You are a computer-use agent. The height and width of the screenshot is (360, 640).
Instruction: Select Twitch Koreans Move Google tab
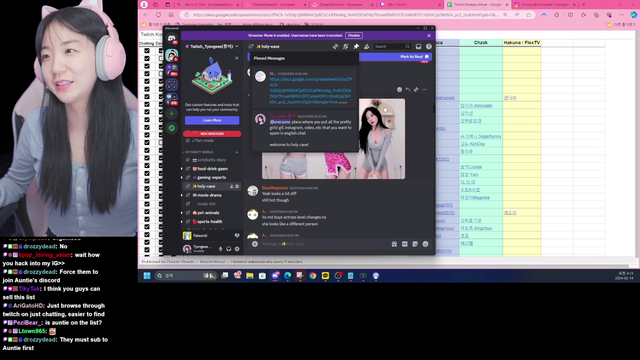pos(478,4)
